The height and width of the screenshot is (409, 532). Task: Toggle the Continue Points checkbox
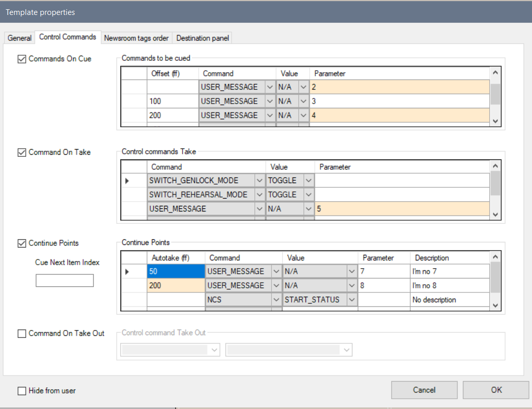[x=22, y=243]
